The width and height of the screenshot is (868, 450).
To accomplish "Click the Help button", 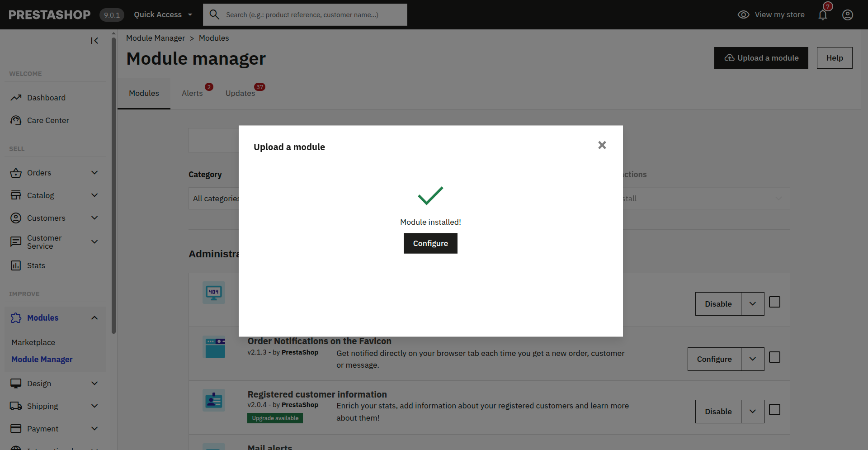I will pos(835,58).
